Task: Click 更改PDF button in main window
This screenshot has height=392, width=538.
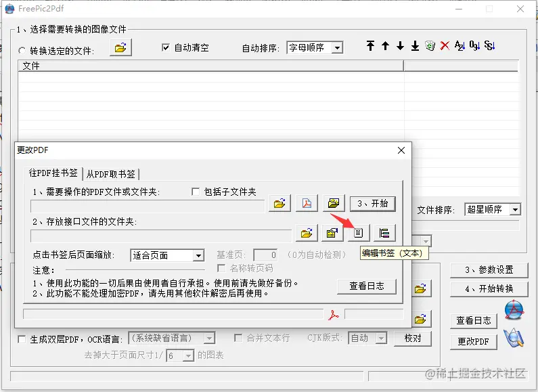Action: (474, 341)
